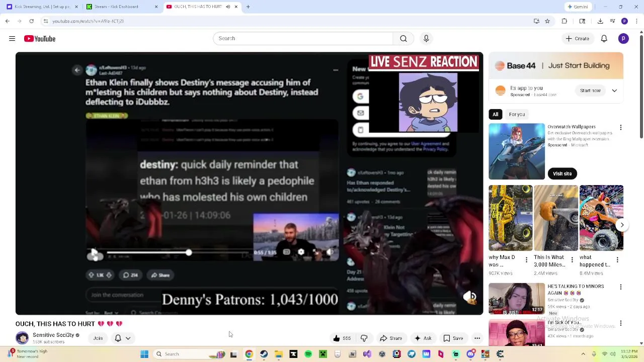Open options for 'why Max D was' short
Screen dimensions: 644x362
(527, 260)
